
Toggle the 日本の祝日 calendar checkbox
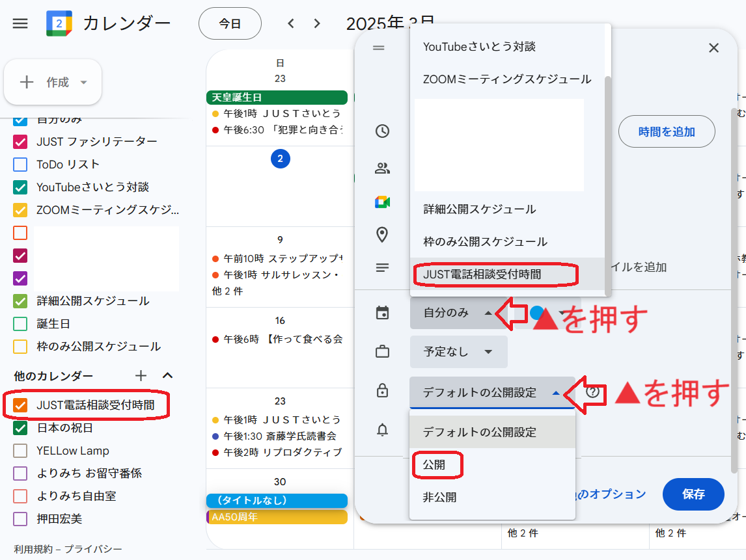coord(20,428)
